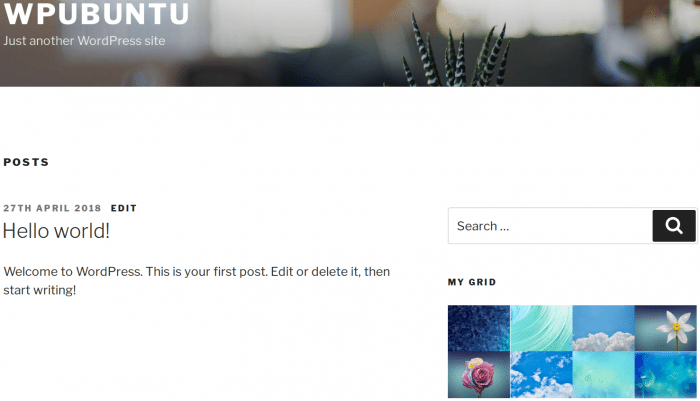This screenshot has width=700, height=401.
Task: Open the dark blue texture grid thumbnail
Action: pyautogui.click(x=479, y=328)
